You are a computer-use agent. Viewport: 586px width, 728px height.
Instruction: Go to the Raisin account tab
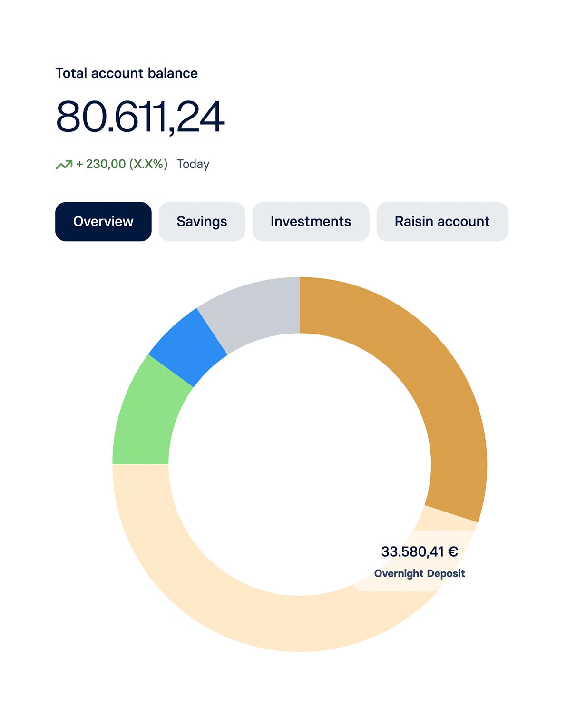tap(442, 222)
